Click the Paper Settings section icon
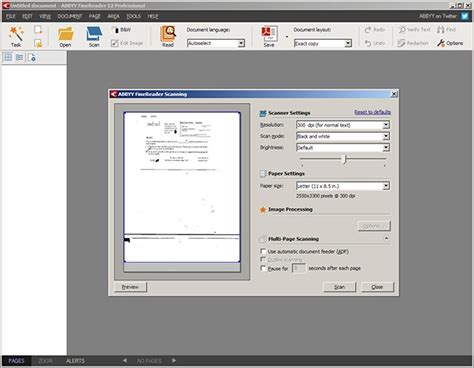This screenshot has height=368, width=474. pyautogui.click(x=263, y=174)
